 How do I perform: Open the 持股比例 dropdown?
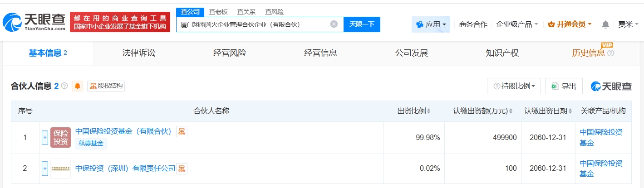pyautogui.click(x=514, y=86)
